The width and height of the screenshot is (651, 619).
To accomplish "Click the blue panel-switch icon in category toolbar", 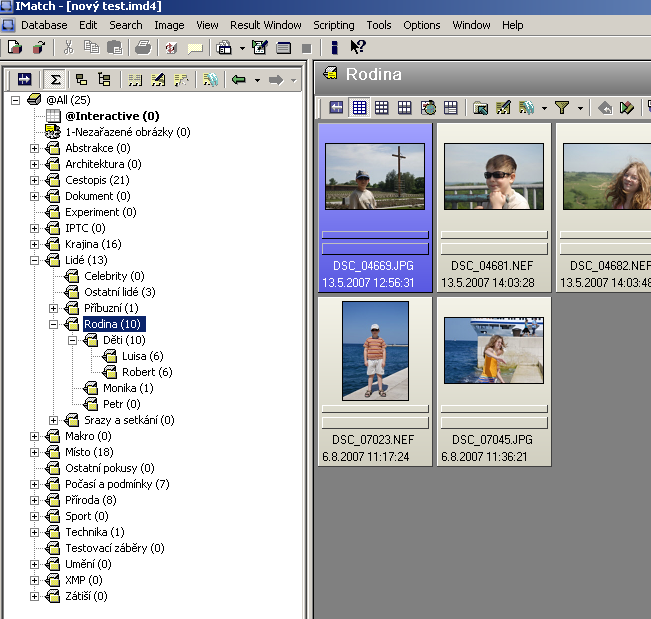I will tap(24, 79).
